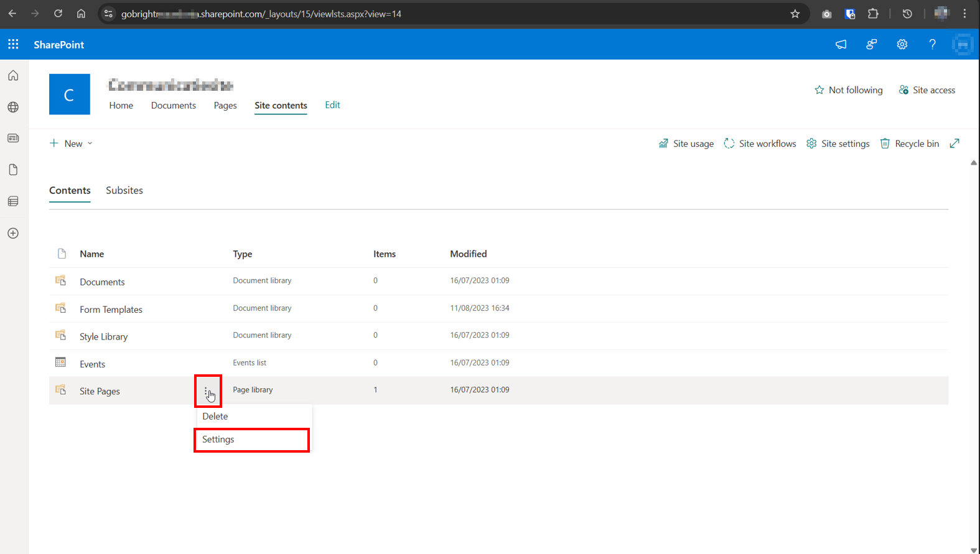Open the Site settings link
Screen dimensions: 980x554
click(x=838, y=144)
